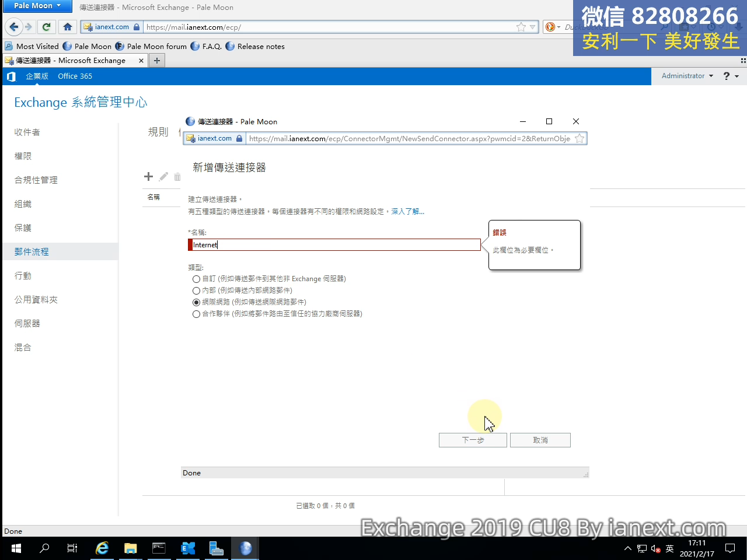Image resolution: width=747 pixels, height=560 pixels.
Task: Go to the browser Home icon
Action: tap(68, 27)
